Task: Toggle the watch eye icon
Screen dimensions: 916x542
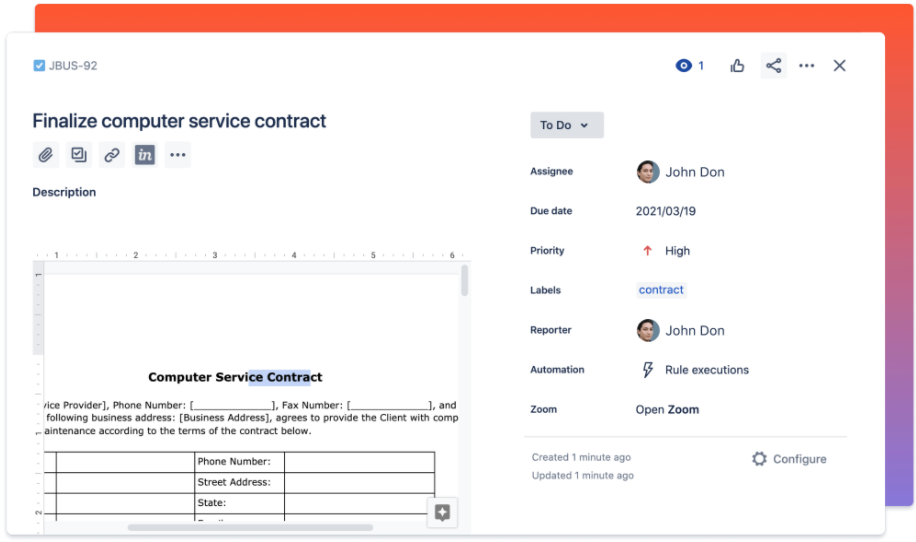Action: [684, 66]
